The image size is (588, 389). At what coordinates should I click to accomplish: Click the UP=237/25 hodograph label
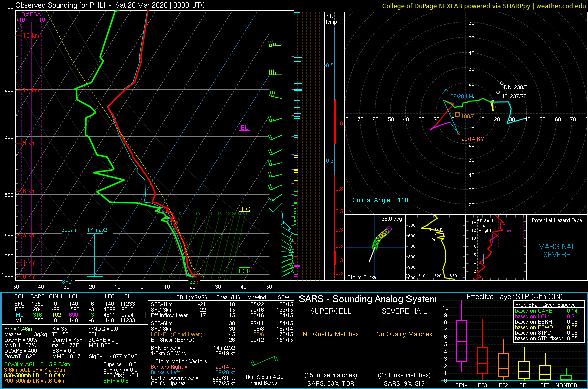coord(513,96)
